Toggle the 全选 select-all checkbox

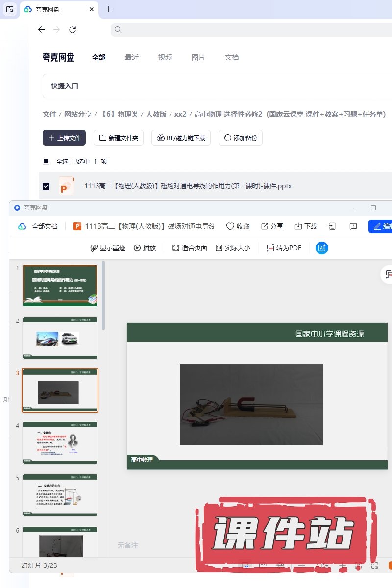pyautogui.click(x=46, y=161)
